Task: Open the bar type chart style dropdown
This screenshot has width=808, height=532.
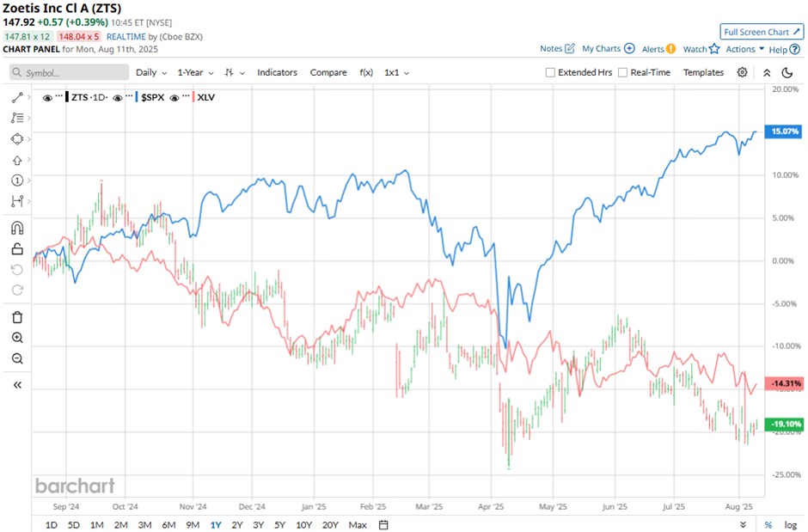Action: tap(235, 72)
